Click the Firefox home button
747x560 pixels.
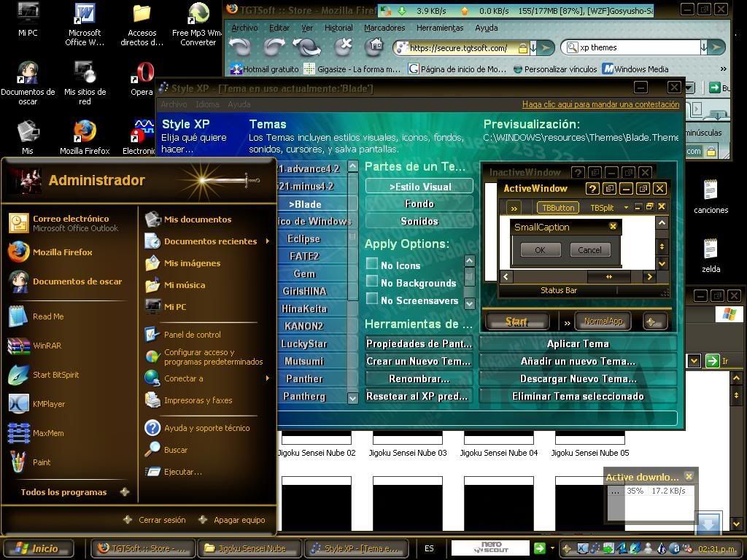(374, 47)
